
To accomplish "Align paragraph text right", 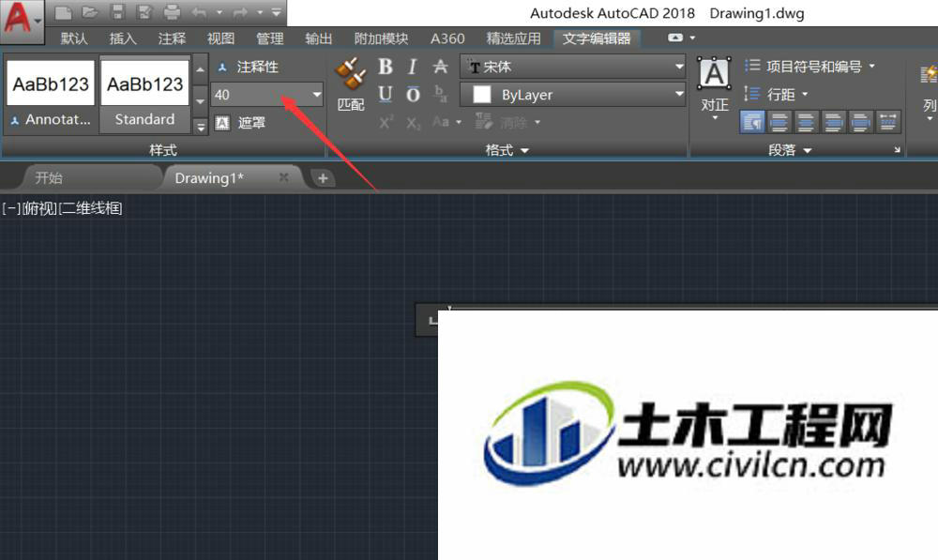I will (833, 122).
